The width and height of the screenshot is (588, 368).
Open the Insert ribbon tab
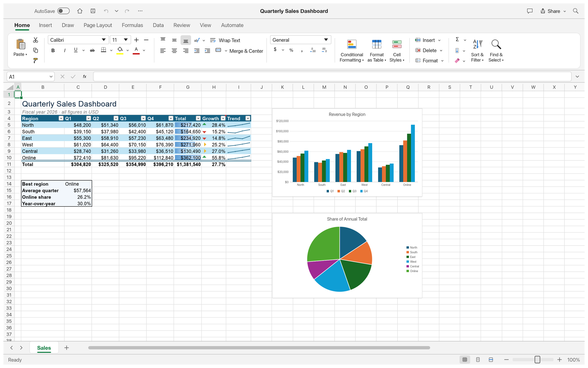(x=45, y=25)
